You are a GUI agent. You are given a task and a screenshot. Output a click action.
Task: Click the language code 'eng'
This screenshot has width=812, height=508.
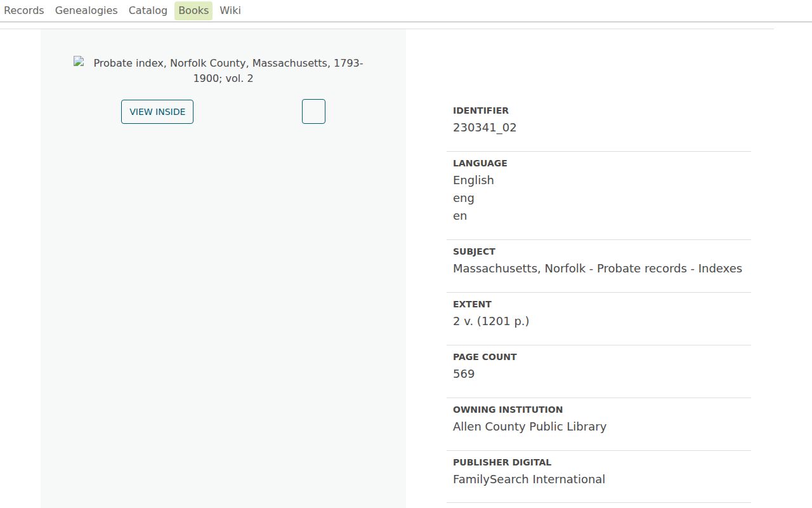464,198
